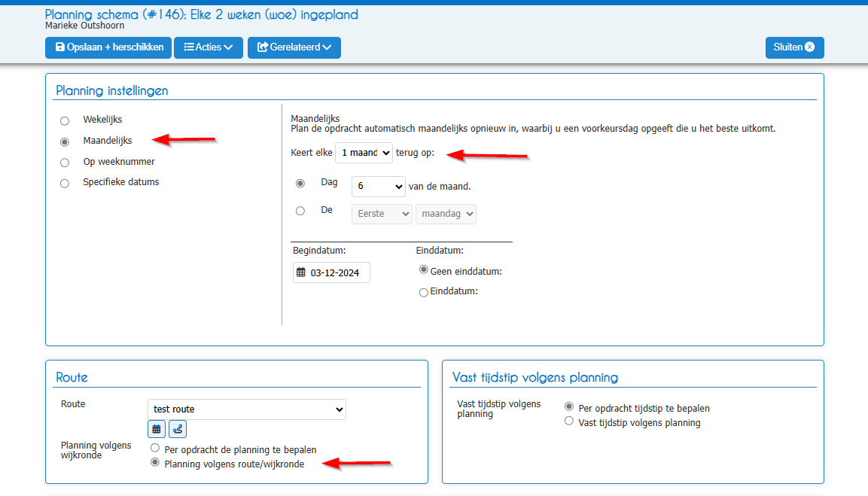868x496 pixels.
Task: Open the Gerelateerd menu
Action: point(294,47)
